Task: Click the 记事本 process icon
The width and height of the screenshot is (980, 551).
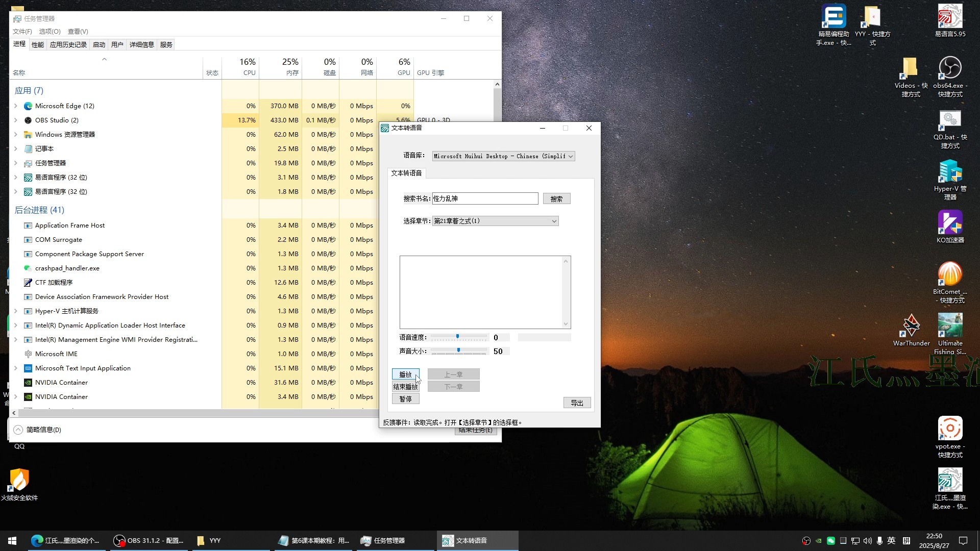Action: point(28,149)
